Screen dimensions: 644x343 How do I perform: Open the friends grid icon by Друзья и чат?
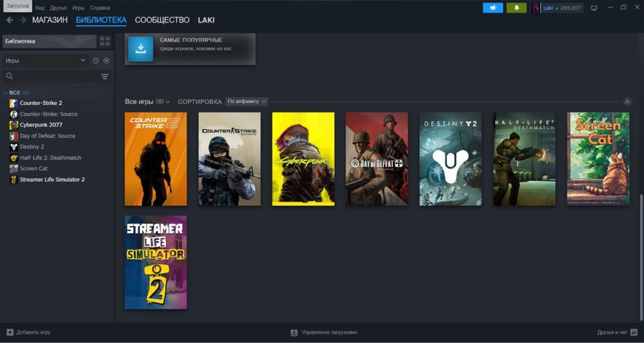(634, 332)
